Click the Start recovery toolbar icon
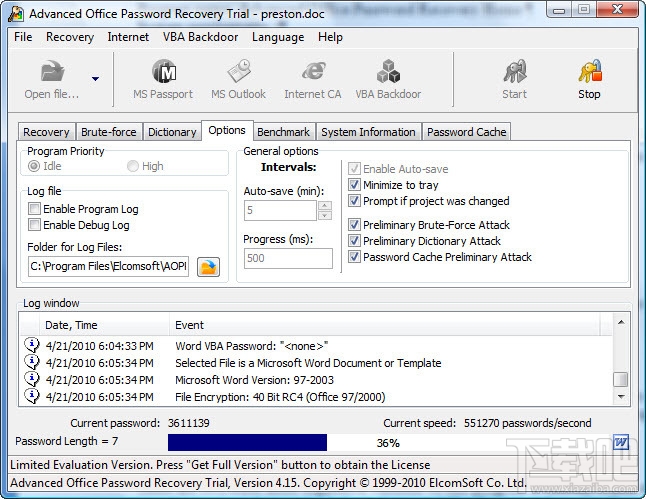The image size is (646, 499). pyautogui.click(x=515, y=71)
